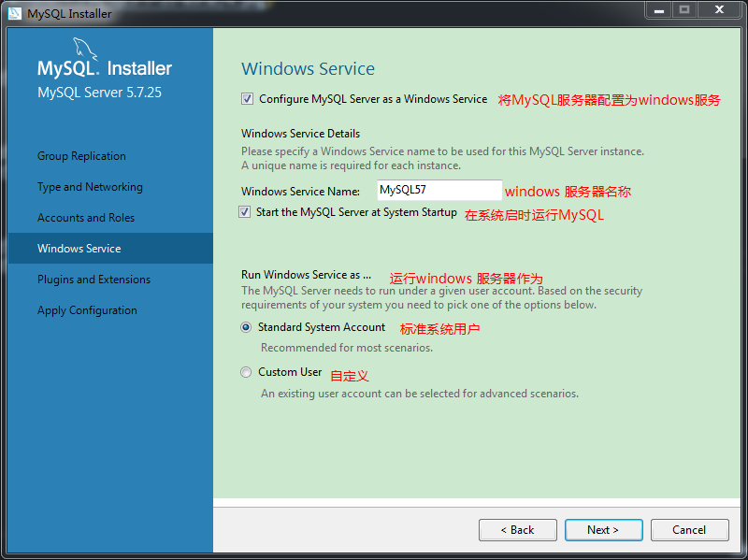Click the Windows Service Name text field

click(439, 191)
